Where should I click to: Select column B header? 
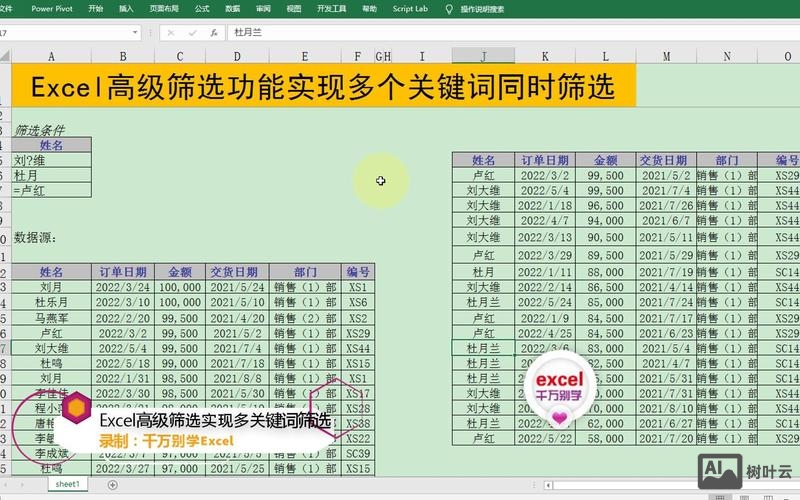(123, 56)
